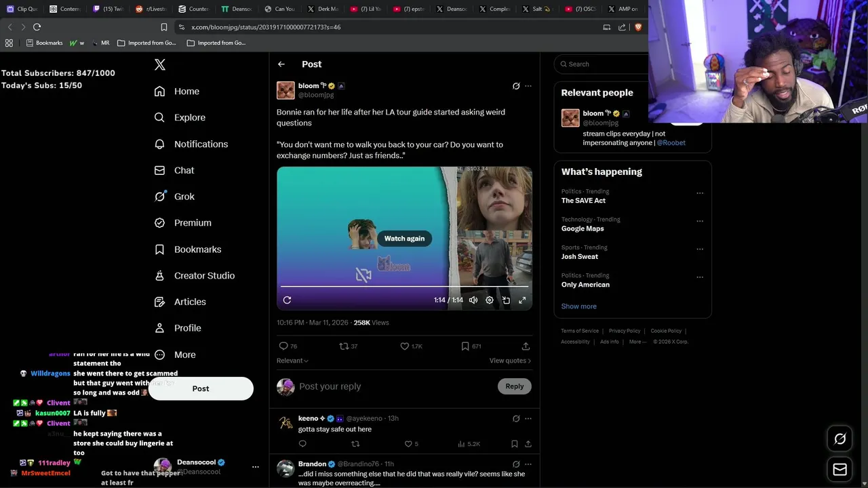Open Chat in X sidebar

click(x=174, y=170)
